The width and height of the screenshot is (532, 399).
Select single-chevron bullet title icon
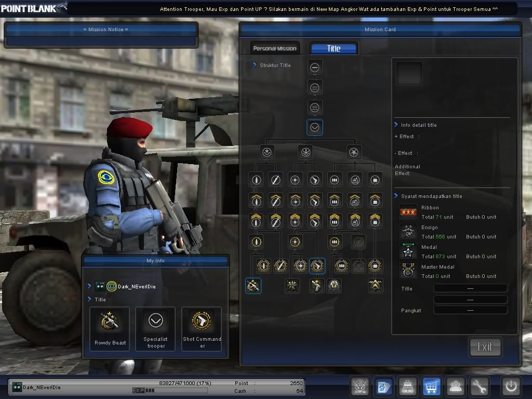(256, 201)
